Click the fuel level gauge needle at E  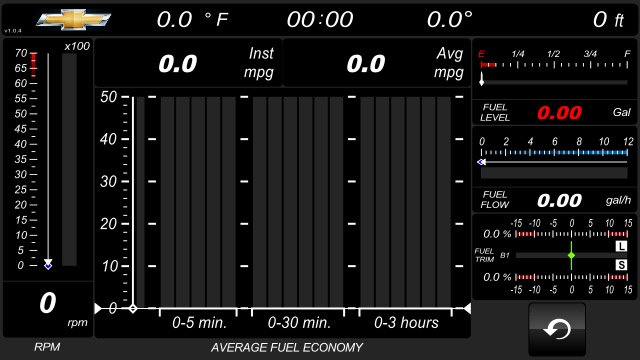[x=482, y=79]
